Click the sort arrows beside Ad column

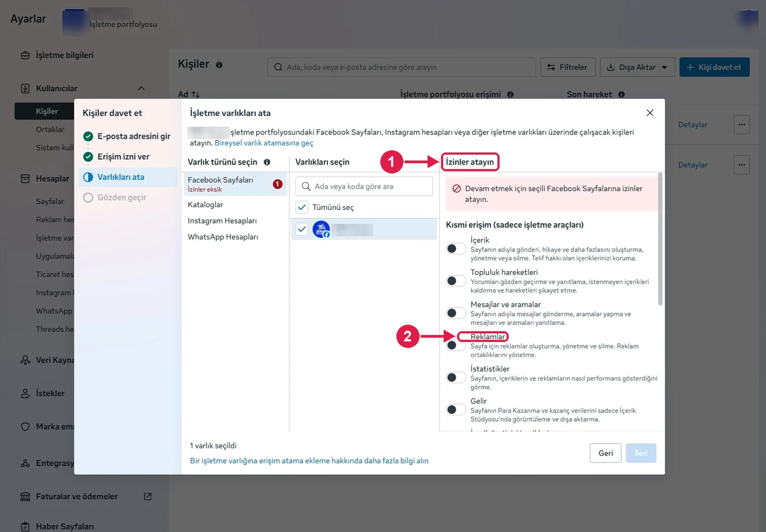pyautogui.click(x=196, y=95)
